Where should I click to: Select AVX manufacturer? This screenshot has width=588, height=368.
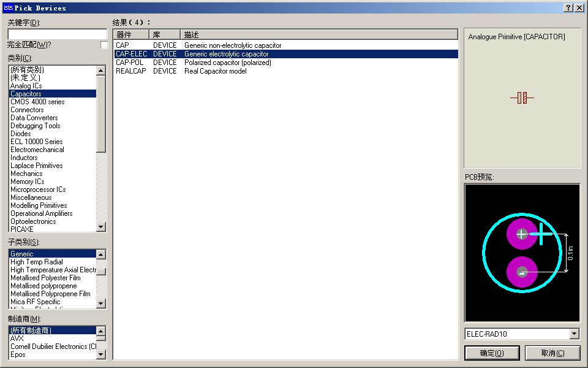point(53,339)
